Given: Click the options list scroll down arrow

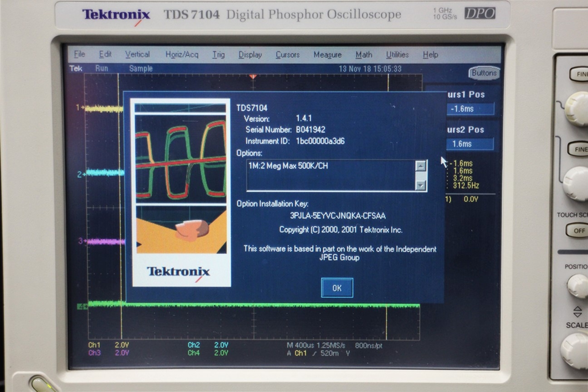Looking at the screenshot, I should click(421, 185).
